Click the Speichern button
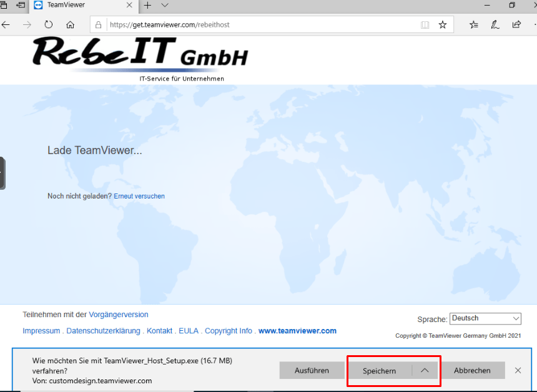 380,371
